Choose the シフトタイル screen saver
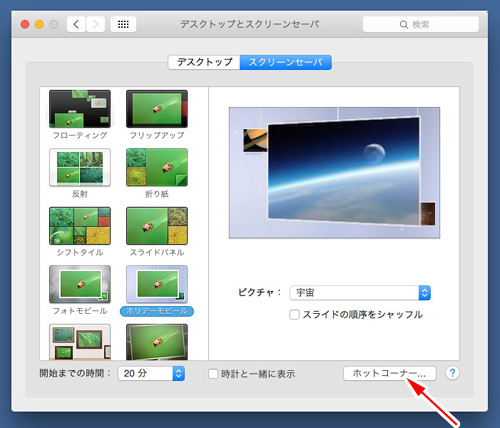Screen dimensions: 500x428 click(x=80, y=226)
